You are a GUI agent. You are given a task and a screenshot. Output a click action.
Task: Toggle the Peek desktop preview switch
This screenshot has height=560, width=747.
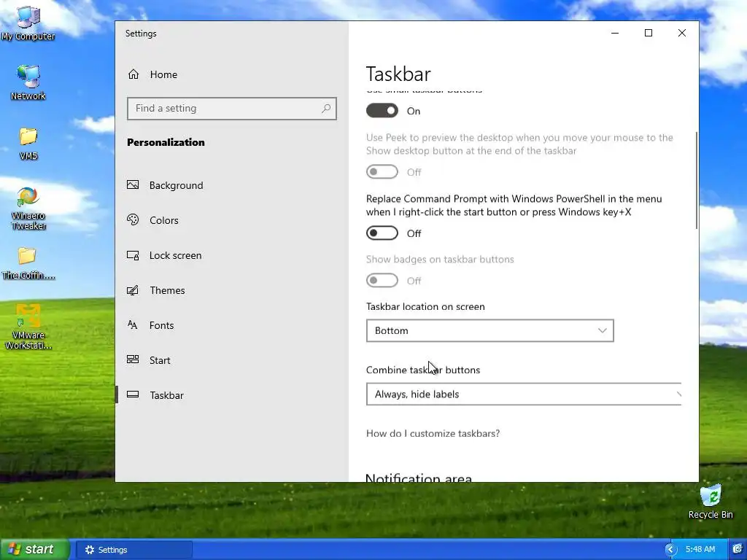pos(382,172)
